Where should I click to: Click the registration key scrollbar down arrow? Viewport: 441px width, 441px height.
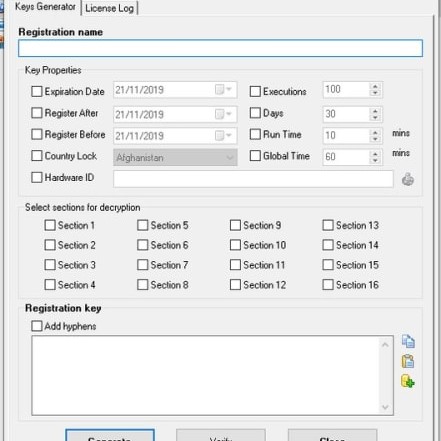(385, 407)
